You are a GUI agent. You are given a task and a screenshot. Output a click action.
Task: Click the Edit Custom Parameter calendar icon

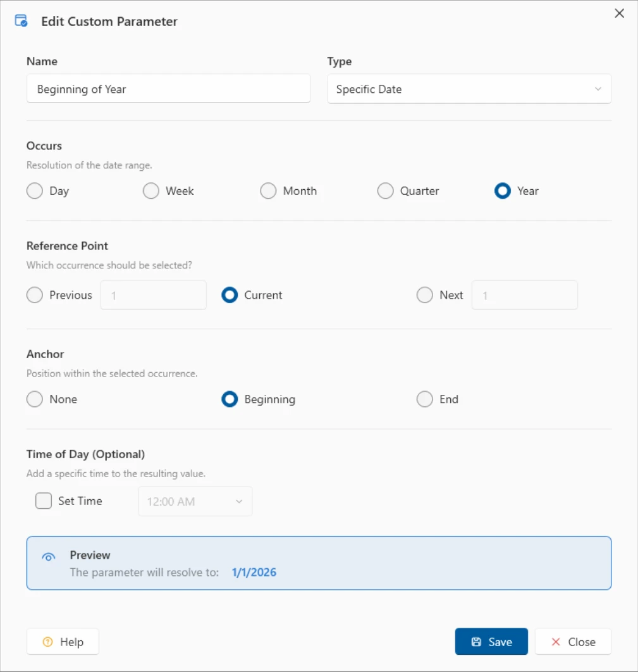pyautogui.click(x=21, y=21)
